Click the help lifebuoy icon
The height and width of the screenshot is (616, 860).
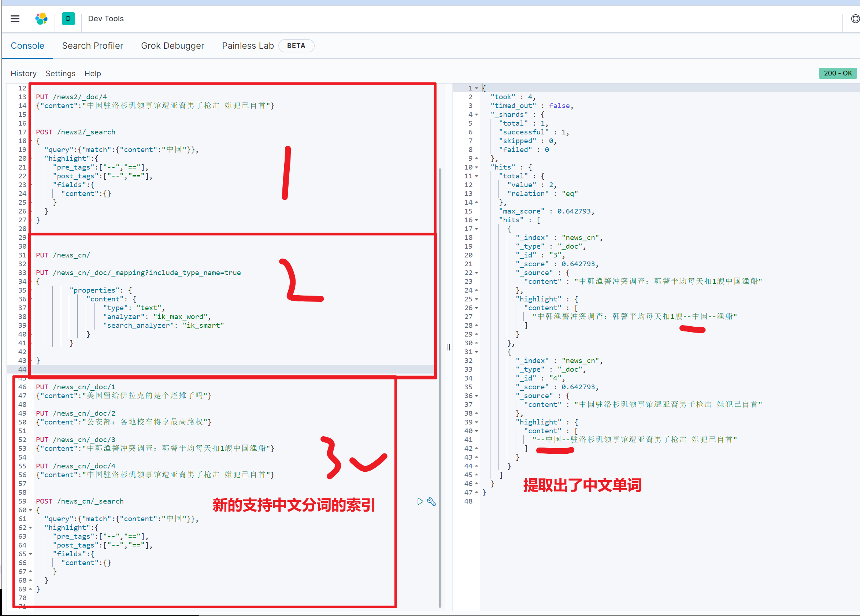[855, 19]
